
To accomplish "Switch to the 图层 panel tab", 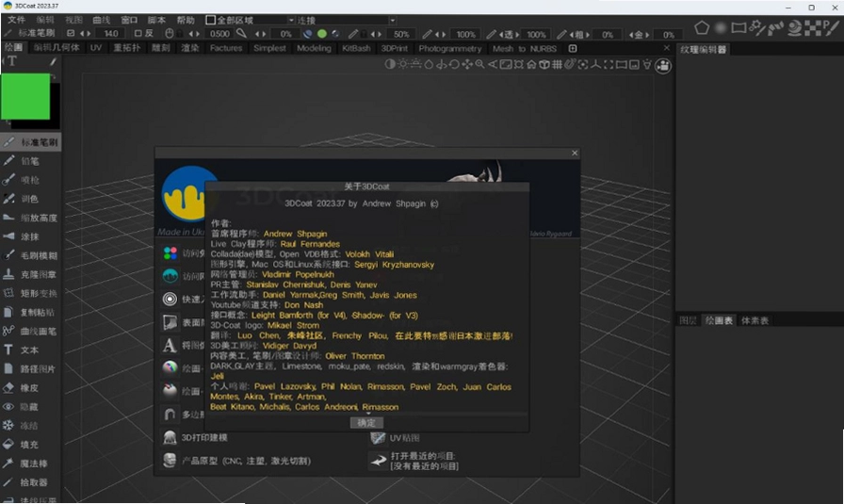I will click(x=688, y=320).
